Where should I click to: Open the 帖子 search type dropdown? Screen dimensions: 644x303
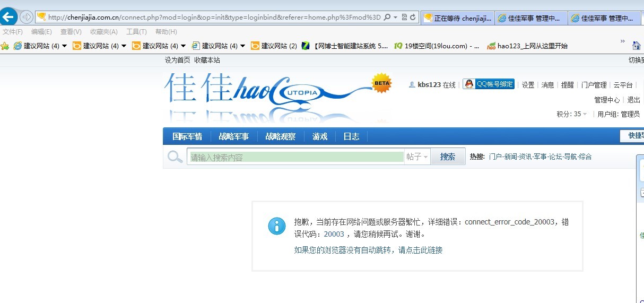(x=417, y=157)
